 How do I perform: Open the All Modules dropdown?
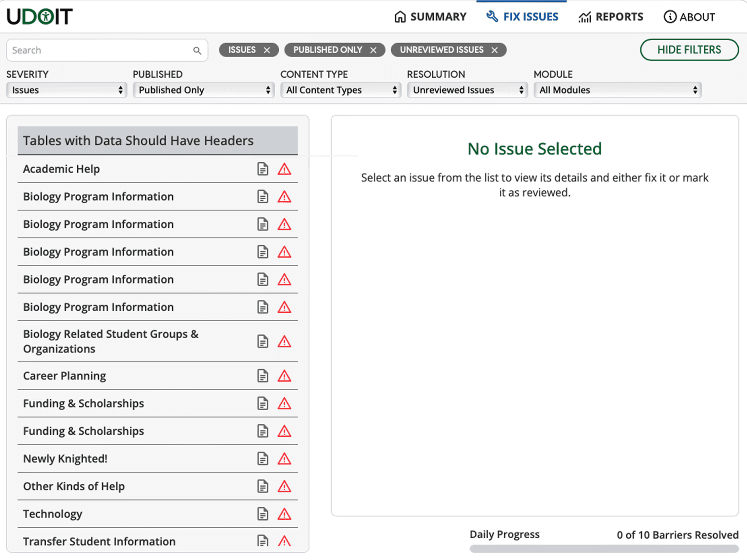(617, 90)
